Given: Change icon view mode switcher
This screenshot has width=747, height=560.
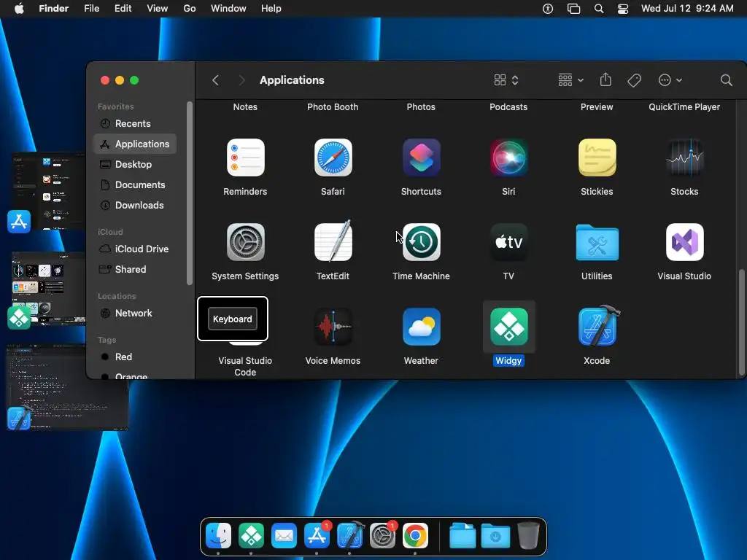Looking at the screenshot, I should click(x=506, y=80).
